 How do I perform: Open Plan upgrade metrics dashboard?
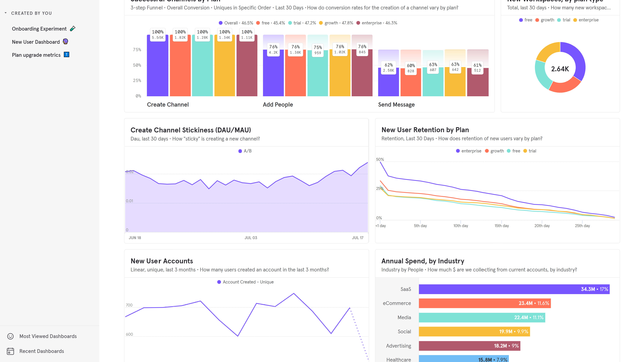coord(36,55)
